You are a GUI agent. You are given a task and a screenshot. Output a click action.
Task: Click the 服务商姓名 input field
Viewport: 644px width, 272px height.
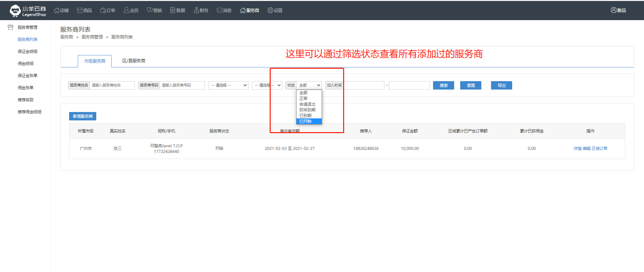point(112,85)
